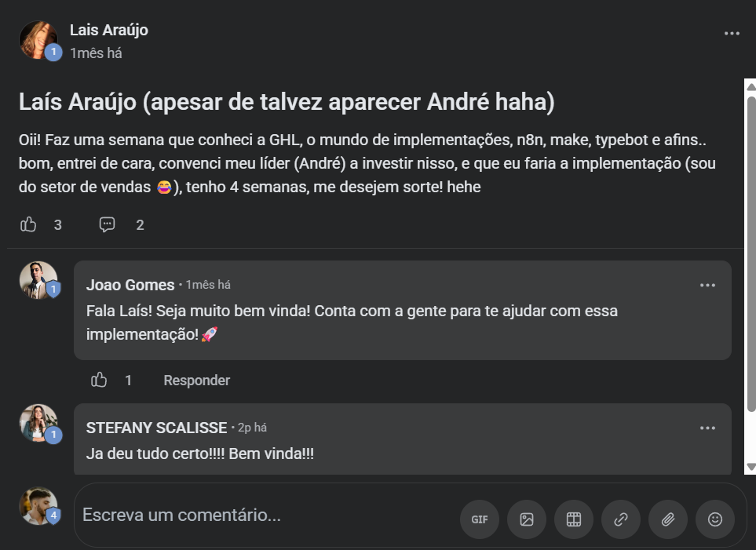Image resolution: width=756 pixels, height=550 pixels.
Task: Open Lais Araújo's profile name link
Action: (x=108, y=31)
